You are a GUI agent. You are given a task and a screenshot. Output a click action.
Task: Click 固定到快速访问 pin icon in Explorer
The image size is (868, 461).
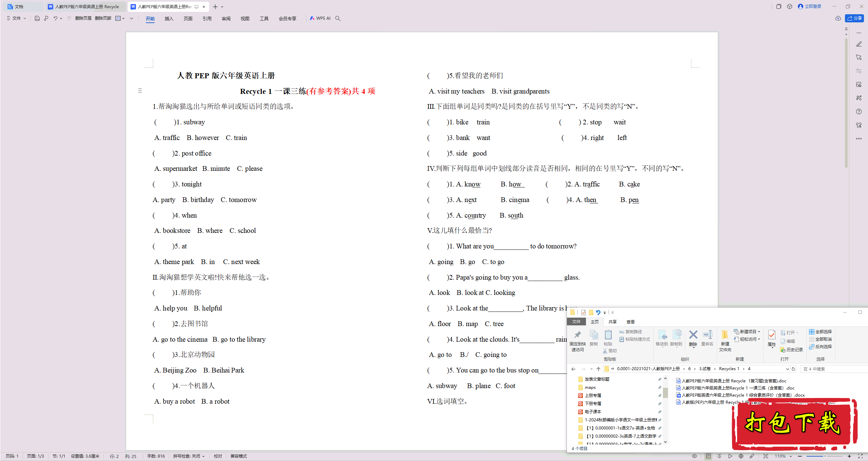(x=577, y=341)
